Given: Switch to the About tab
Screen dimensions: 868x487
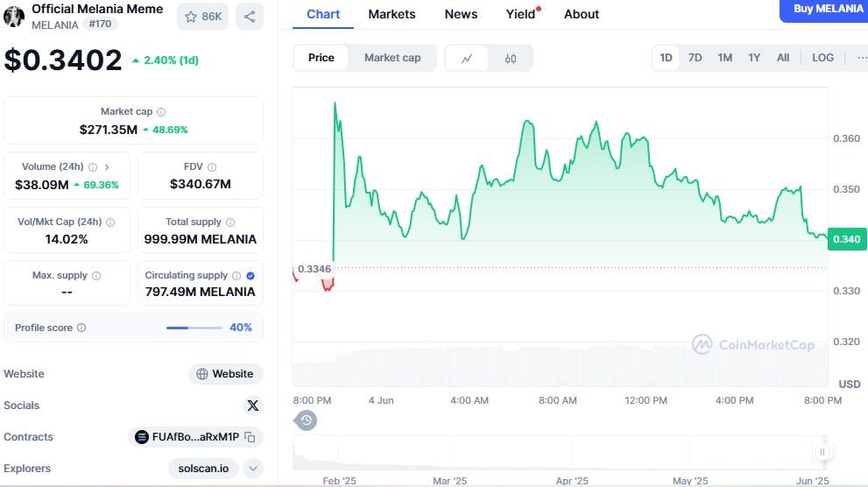Looking at the screenshot, I should pos(582,14).
